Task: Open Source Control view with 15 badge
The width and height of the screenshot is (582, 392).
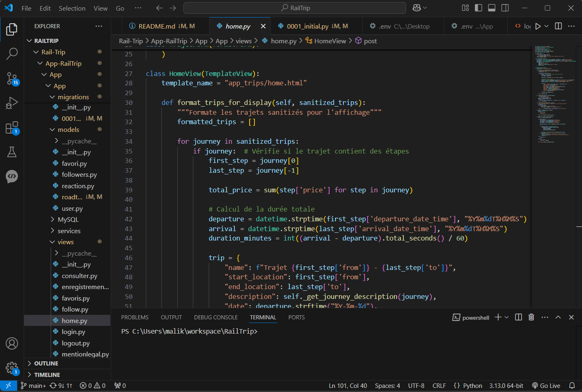Action: (x=12, y=78)
